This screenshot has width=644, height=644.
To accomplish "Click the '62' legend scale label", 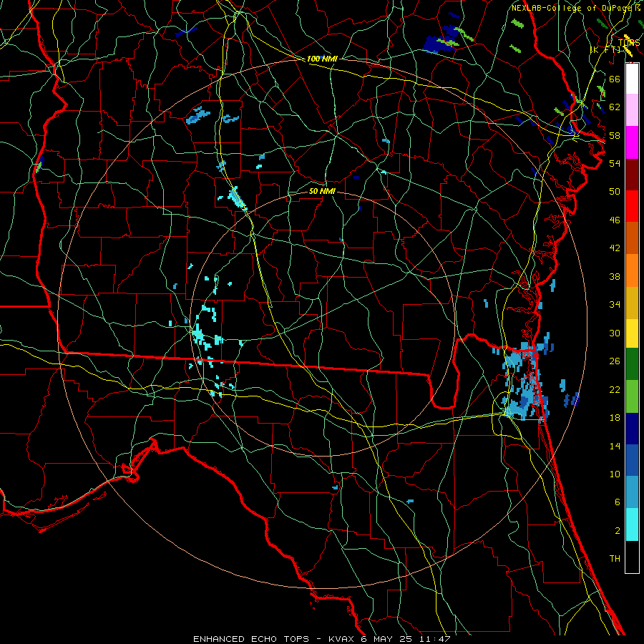I will [x=615, y=107].
